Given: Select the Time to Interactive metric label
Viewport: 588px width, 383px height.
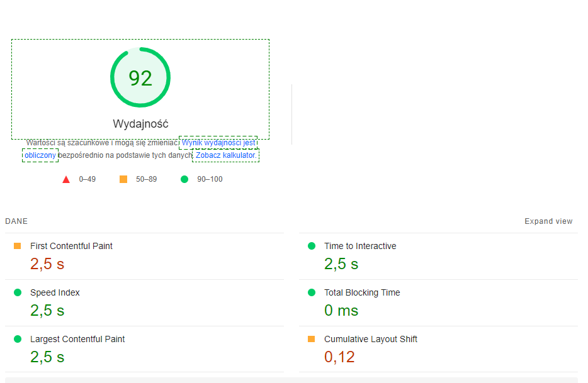Looking at the screenshot, I should (360, 246).
